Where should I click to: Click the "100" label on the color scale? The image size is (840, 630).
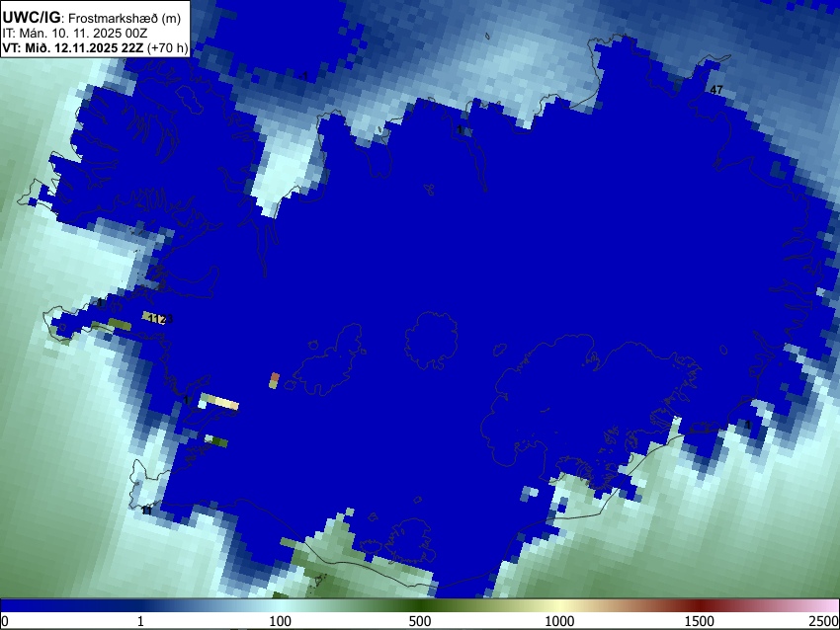click(280, 621)
